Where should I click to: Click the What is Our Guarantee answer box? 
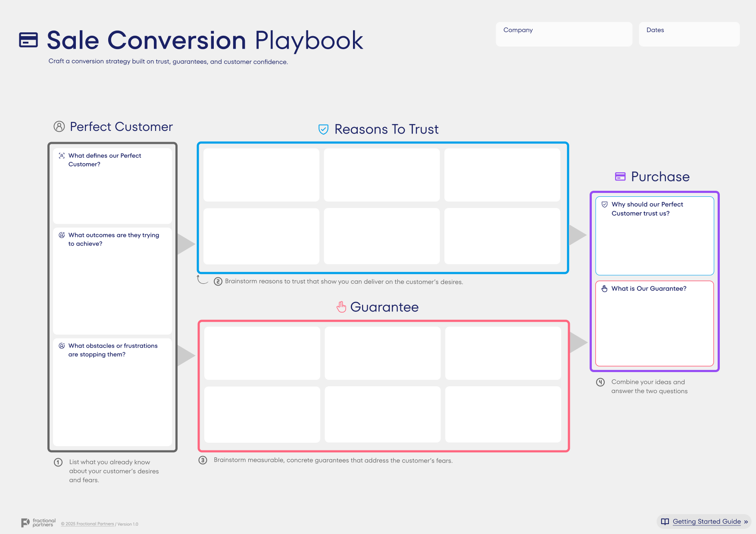coord(655,323)
